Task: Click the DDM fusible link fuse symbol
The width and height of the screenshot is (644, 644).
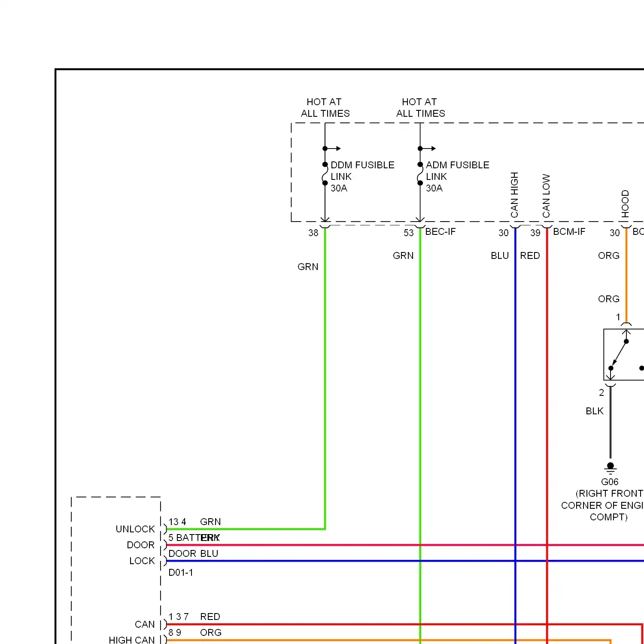Action: (x=325, y=174)
